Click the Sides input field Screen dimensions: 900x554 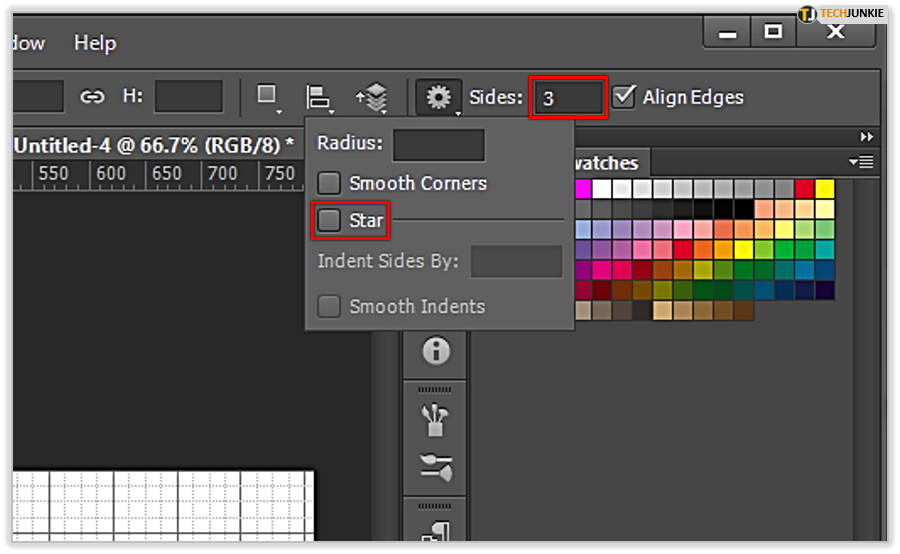568,98
